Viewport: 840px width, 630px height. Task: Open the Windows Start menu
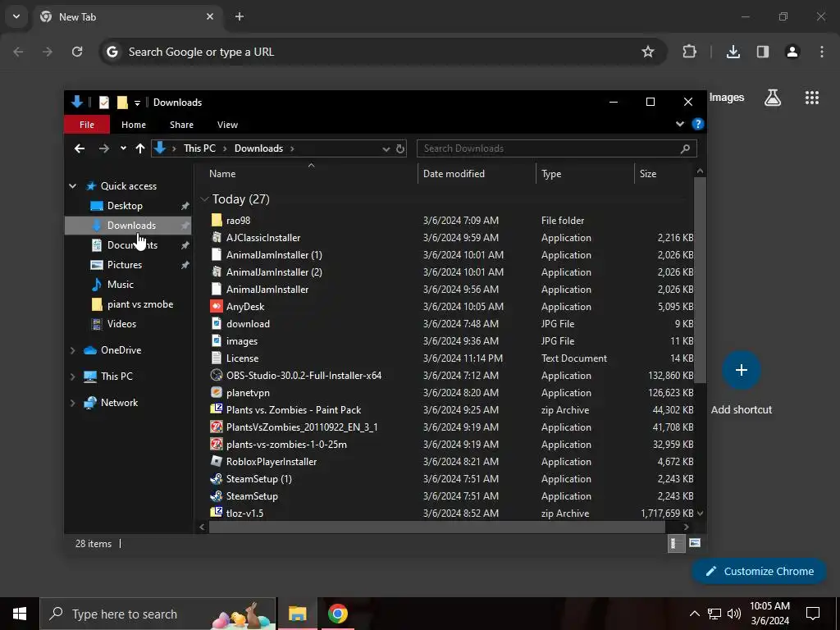click(20, 614)
